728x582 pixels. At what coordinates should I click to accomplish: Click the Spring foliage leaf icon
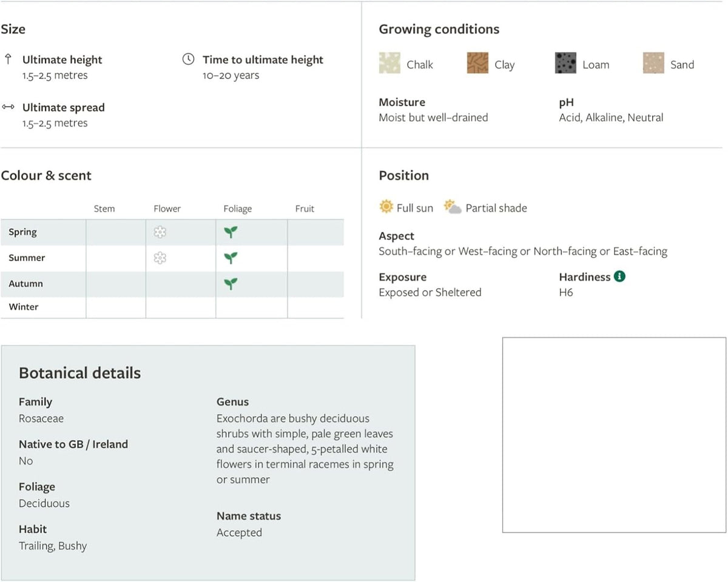pos(231,232)
